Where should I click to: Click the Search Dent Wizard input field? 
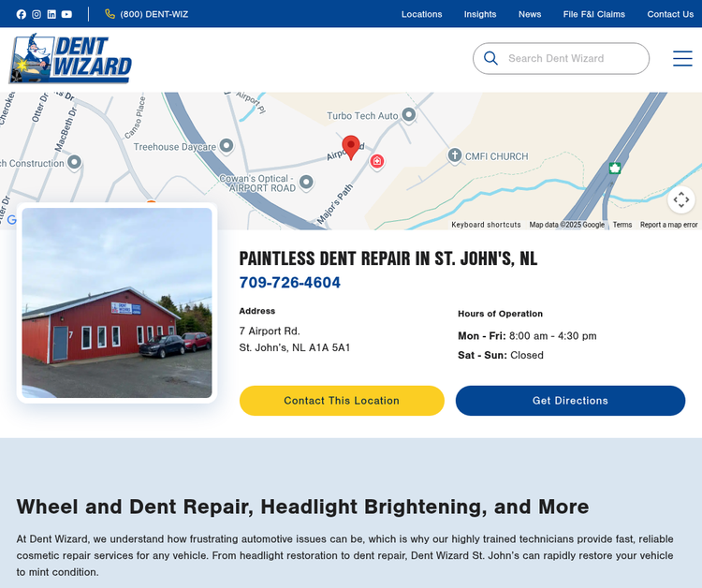(x=561, y=58)
